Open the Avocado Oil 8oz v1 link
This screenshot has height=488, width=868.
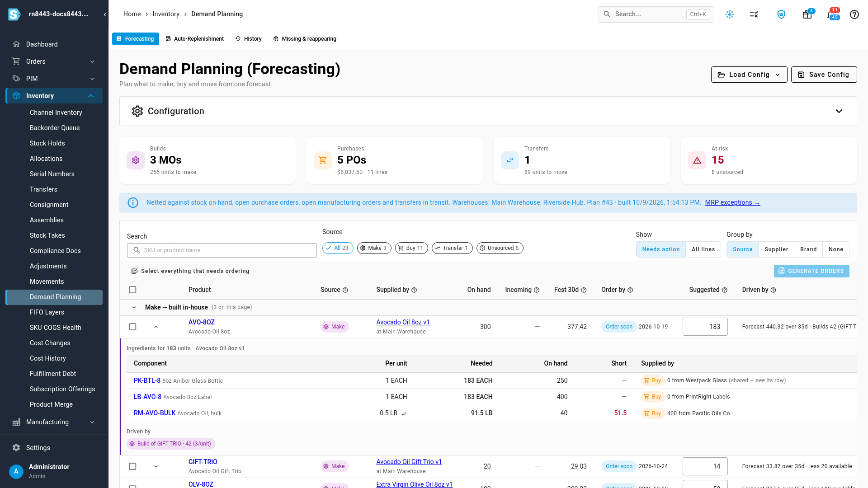403,322
